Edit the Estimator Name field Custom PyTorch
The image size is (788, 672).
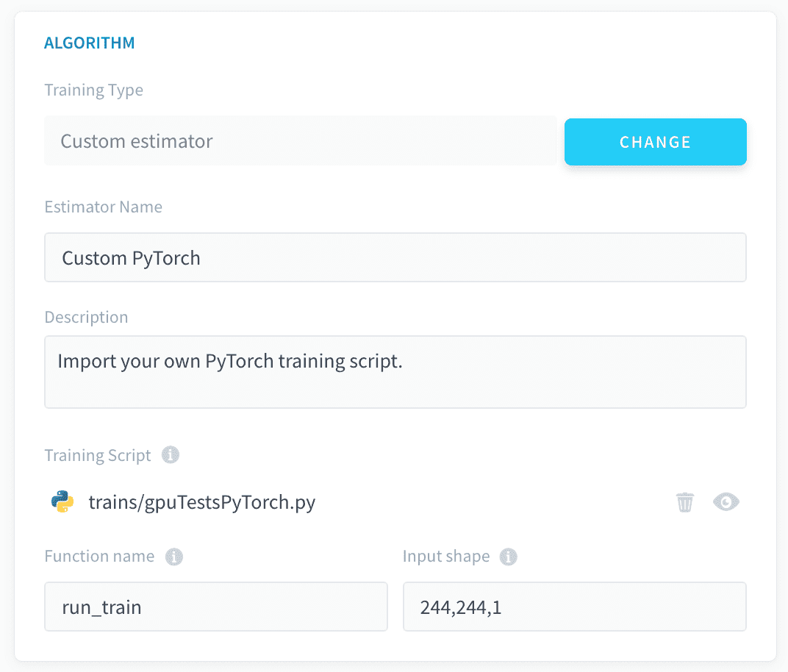coord(395,257)
